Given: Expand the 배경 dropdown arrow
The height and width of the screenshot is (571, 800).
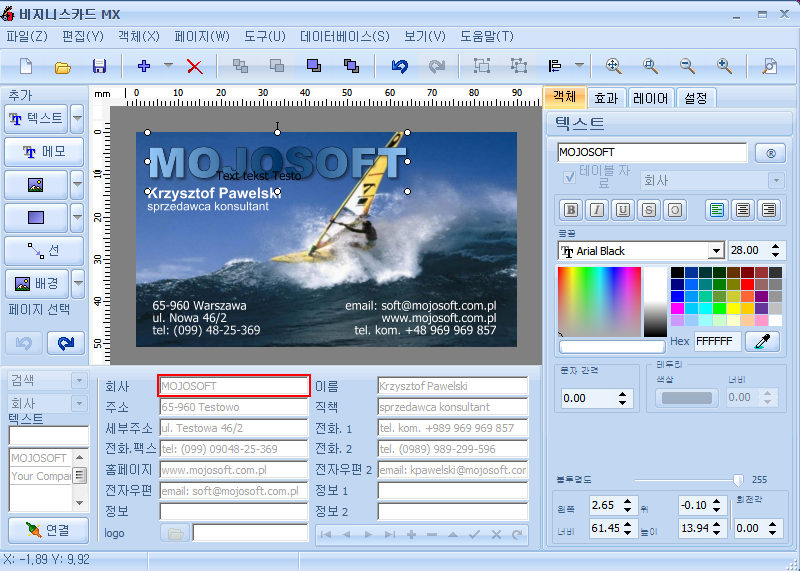Looking at the screenshot, I should click(78, 284).
